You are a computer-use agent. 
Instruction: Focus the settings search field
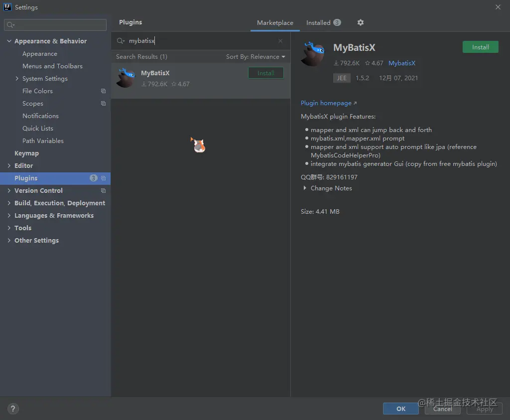[x=55, y=25]
